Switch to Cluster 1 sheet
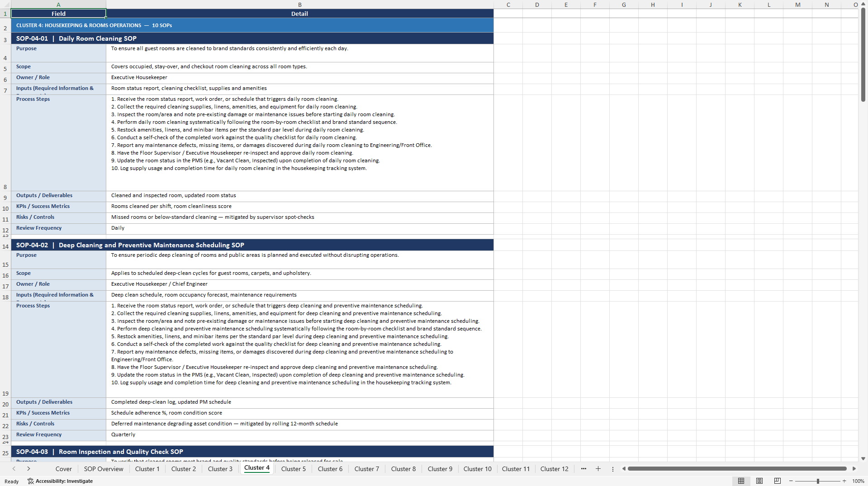This screenshot has height=486, width=868. (147, 469)
